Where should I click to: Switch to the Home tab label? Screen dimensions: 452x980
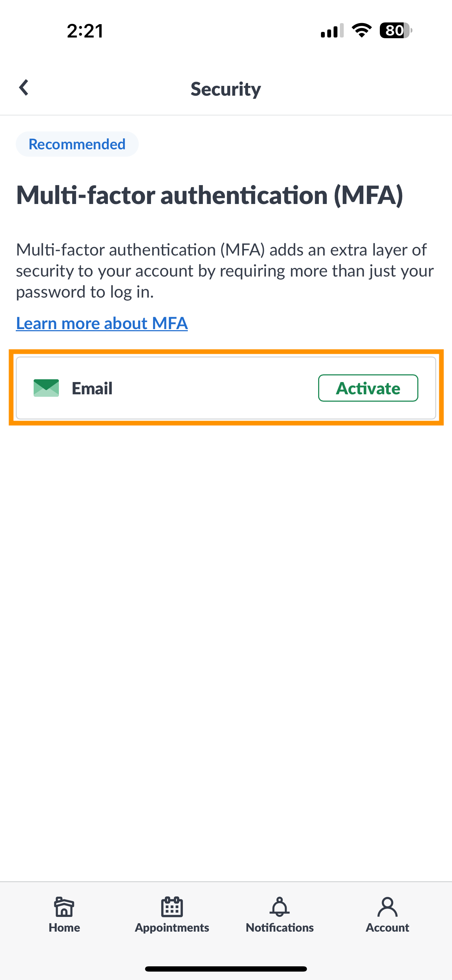pyautogui.click(x=64, y=927)
